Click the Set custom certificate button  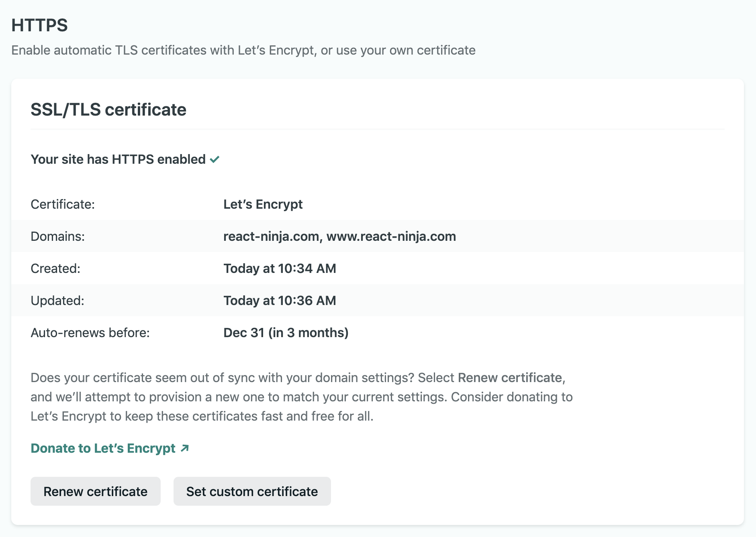pyautogui.click(x=252, y=491)
